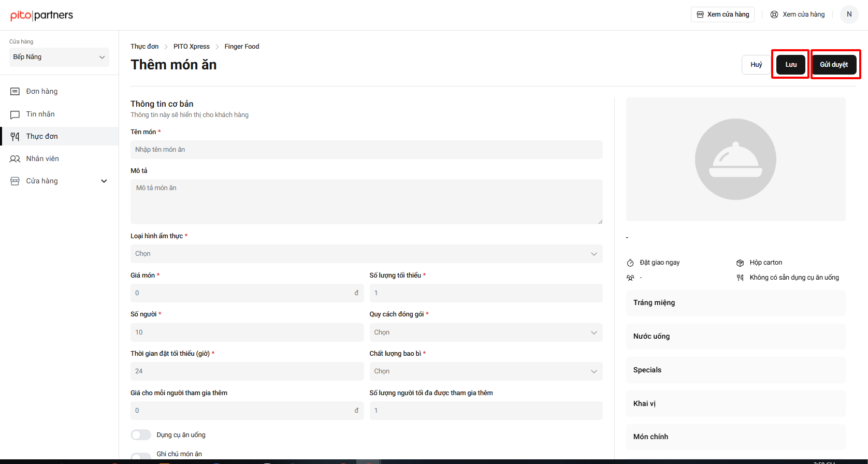Viewport: 868px width, 464px height.
Task: Click the dish placeholder image
Action: tap(735, 160)
